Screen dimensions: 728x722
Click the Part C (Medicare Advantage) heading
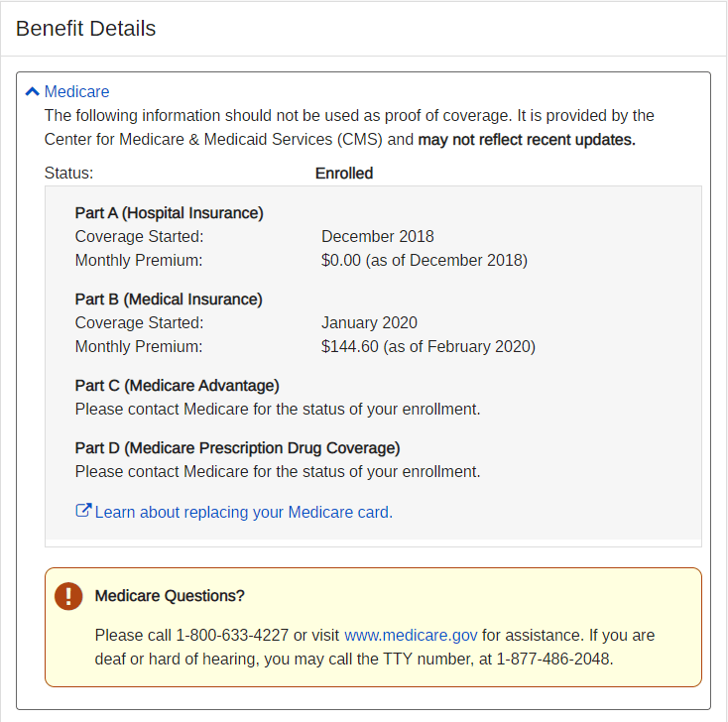177,385
